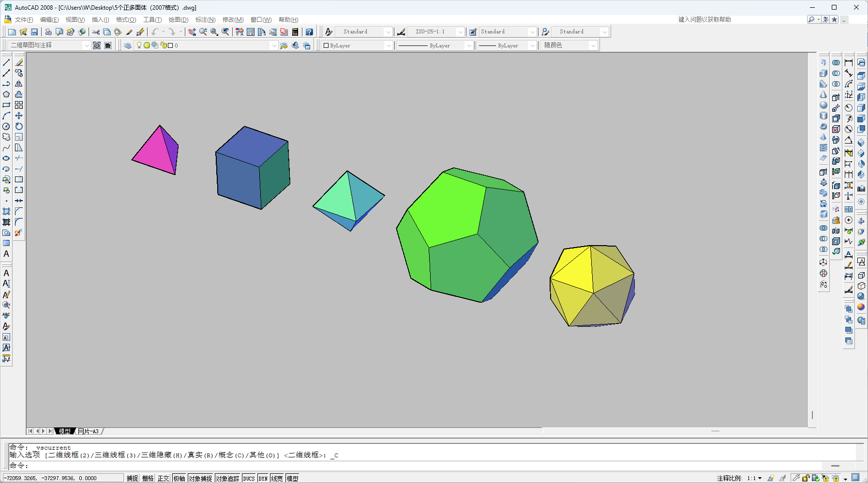The image size is (868, 483).
Task: Select the Move tool
Action: 19,116
